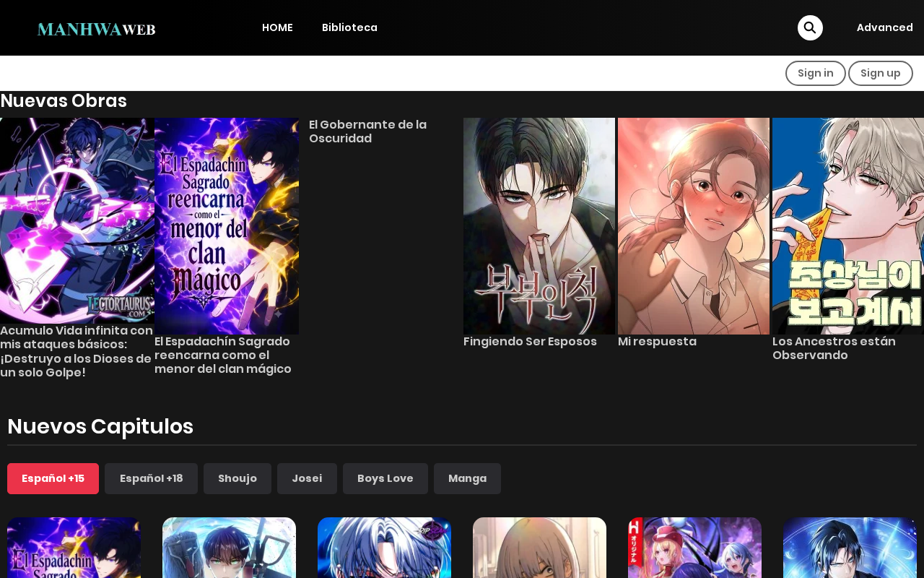The width and height of the screenshot is (924, 578).
Task: Click the Nuevas Obras heading
Action: tap(64, 100)
